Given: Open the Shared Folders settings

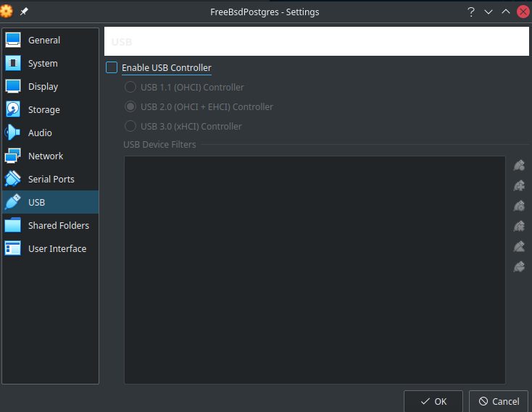Looking at the screenshot, I should 50,225.
